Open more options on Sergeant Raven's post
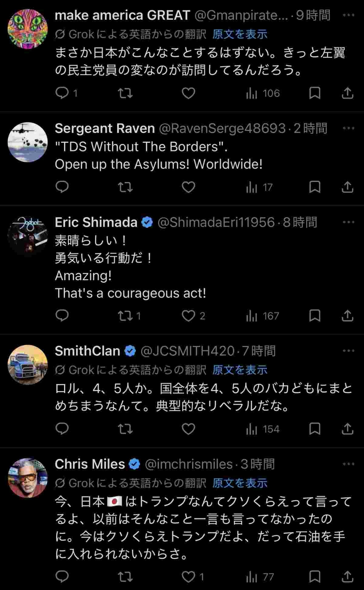This screenshot has height=590, width=364. tap(348, 128)
